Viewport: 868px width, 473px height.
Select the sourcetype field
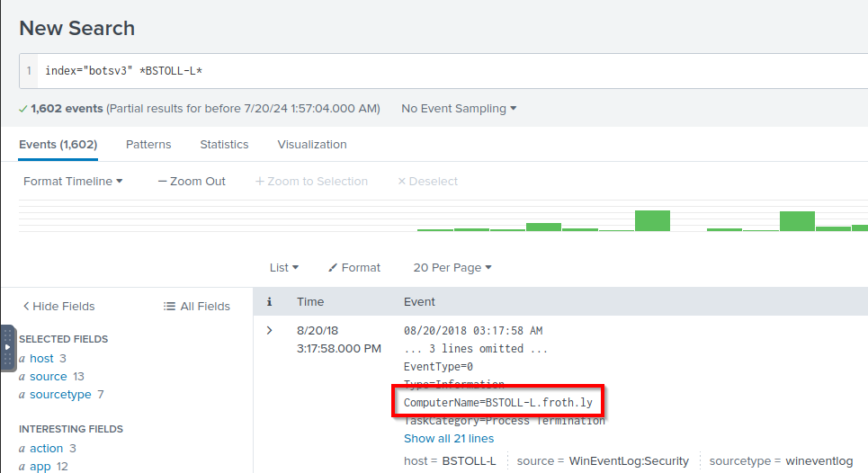coord(60,395)
